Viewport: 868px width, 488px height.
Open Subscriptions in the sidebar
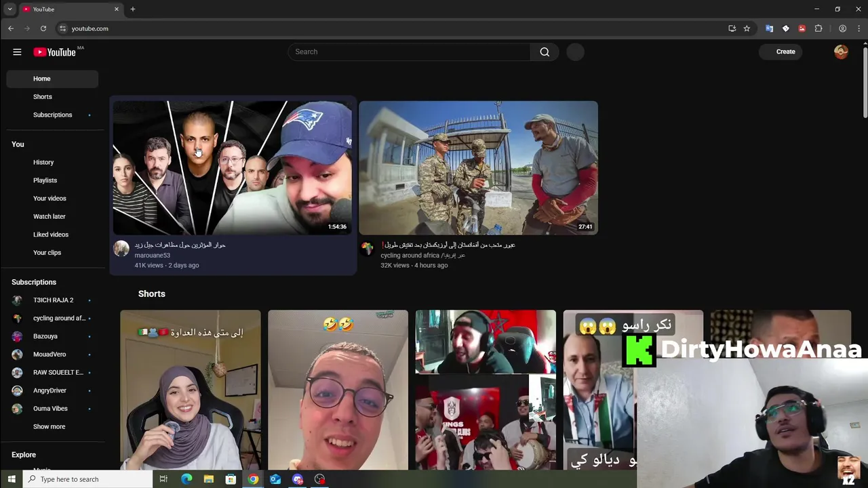click(52, 115)
